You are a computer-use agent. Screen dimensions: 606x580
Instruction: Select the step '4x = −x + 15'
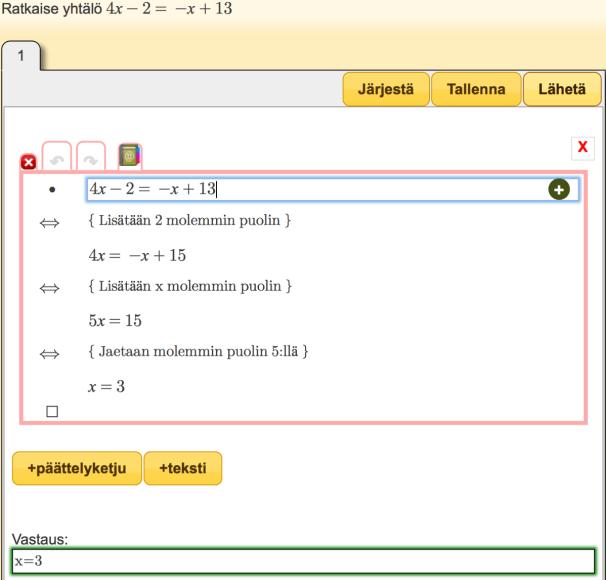137,255
